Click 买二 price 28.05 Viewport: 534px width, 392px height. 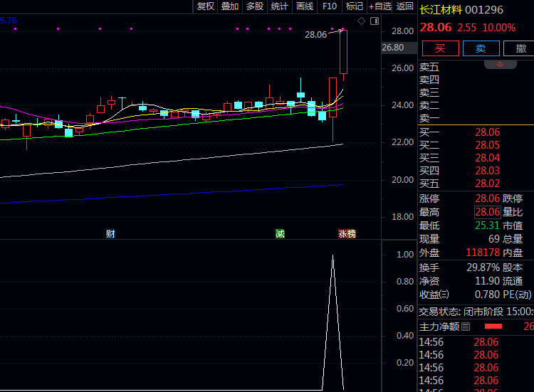point(487,145)
